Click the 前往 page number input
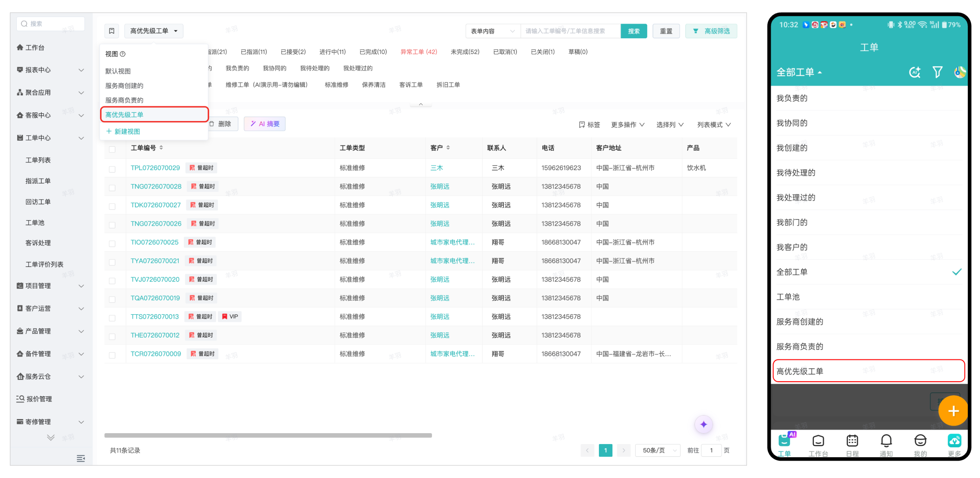 (x=711, y=450)
